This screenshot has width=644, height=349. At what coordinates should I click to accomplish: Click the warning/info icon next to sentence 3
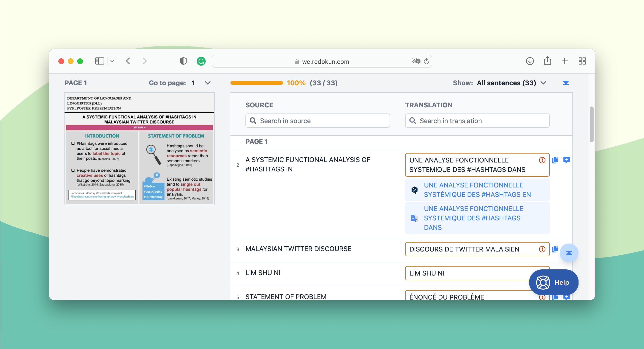542,248
